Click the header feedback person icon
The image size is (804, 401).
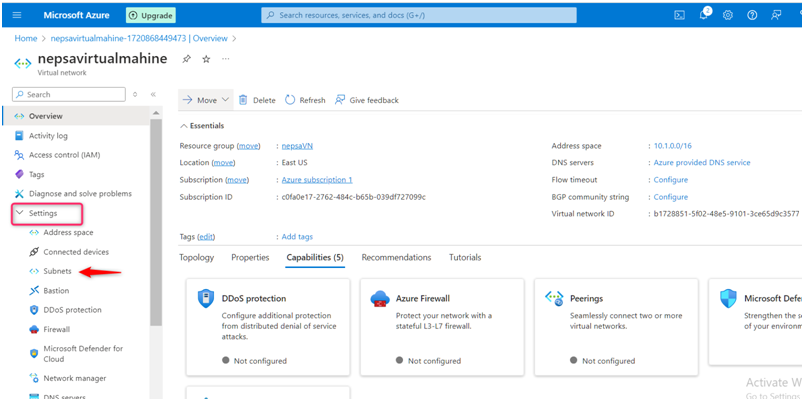click(x=776, y=15)
